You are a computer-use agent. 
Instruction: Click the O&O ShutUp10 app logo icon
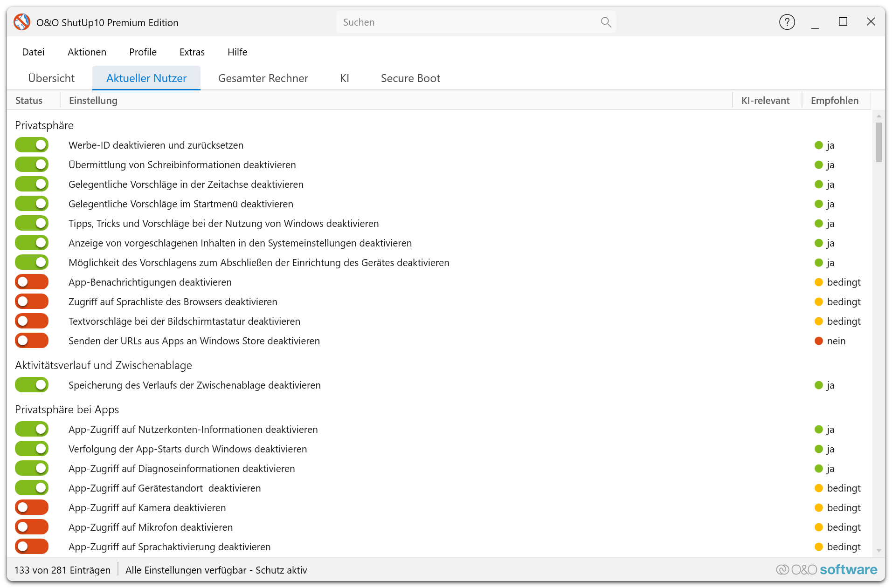click(x=22, y=22)
